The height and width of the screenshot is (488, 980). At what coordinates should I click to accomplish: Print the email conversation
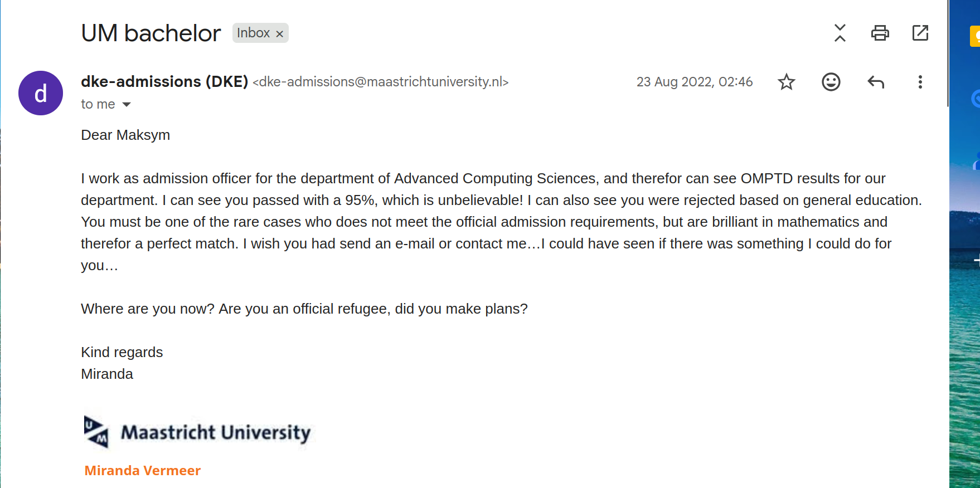(880, 33)
